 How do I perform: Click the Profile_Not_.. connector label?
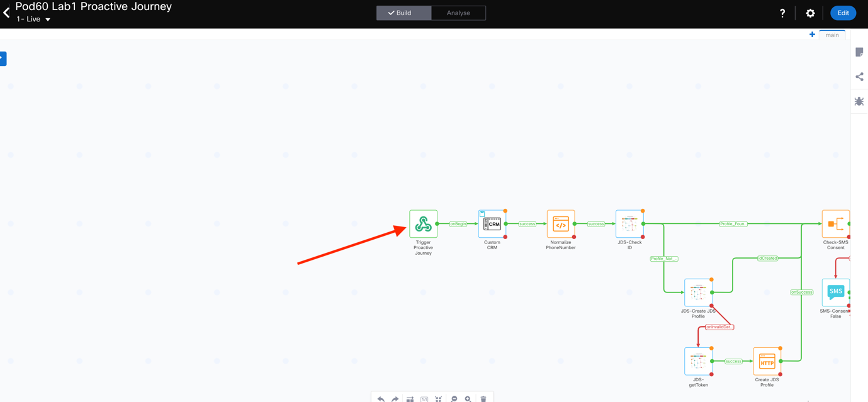[x=664, y=259]
